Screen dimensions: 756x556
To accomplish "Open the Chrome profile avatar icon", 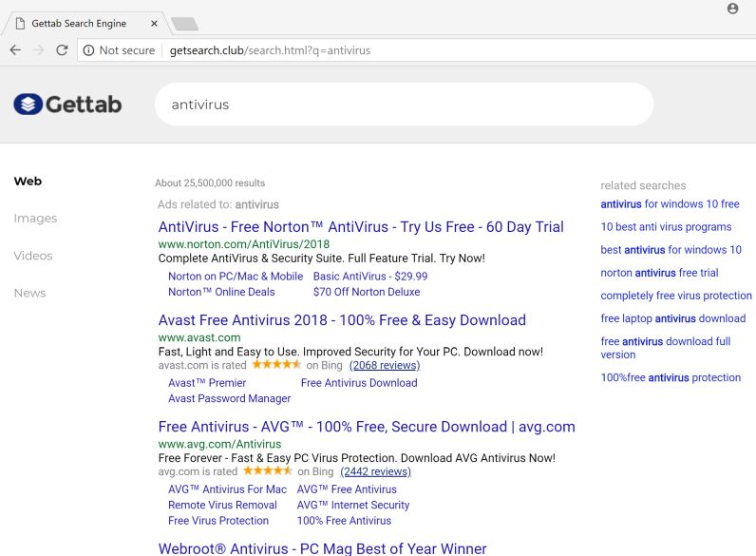I will (732, 9).
